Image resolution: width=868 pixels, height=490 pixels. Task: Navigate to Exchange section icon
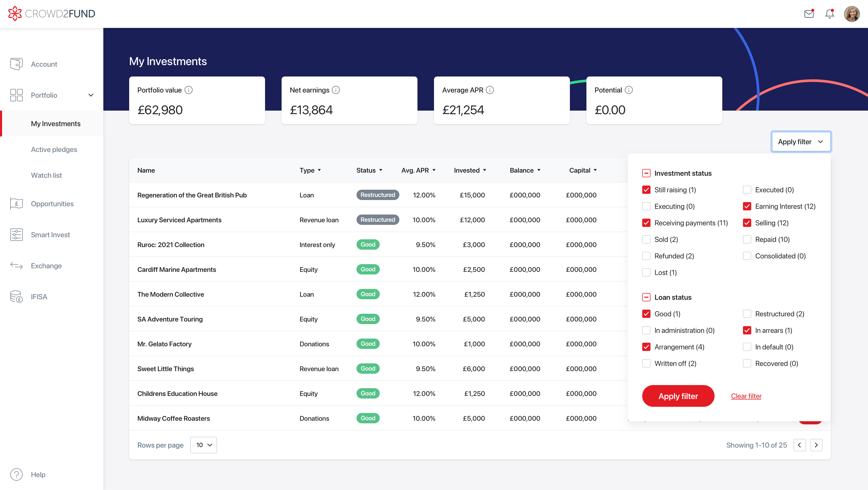pos(16,265)
